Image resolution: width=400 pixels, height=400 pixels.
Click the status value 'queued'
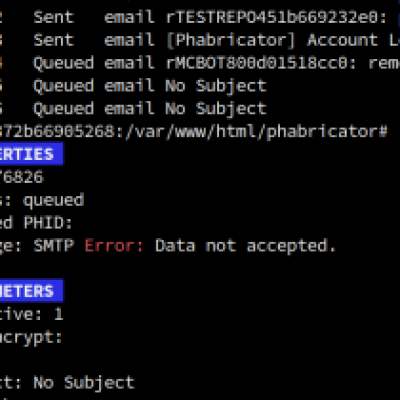(x=53, y=201)
